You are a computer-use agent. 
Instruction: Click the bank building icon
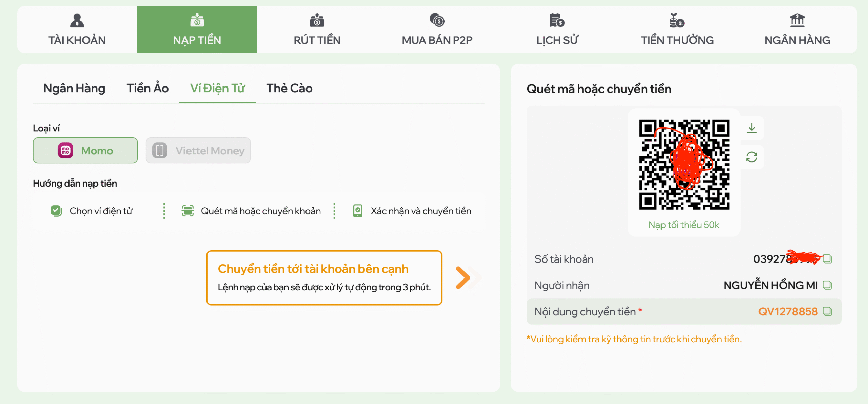click(797, 20)
